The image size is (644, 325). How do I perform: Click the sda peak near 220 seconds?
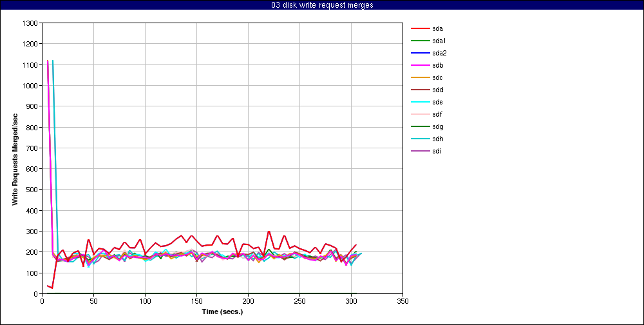coord(269,231)
